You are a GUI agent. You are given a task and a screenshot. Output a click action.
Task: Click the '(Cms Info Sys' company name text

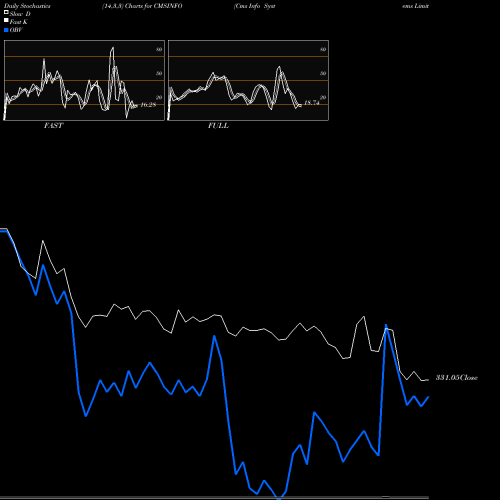(255, 6)
